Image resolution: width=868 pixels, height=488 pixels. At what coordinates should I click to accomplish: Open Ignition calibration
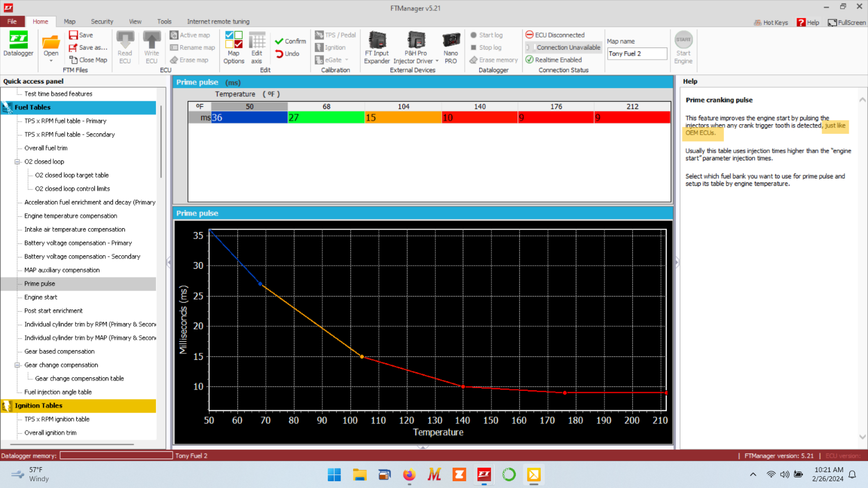[331, 47]
